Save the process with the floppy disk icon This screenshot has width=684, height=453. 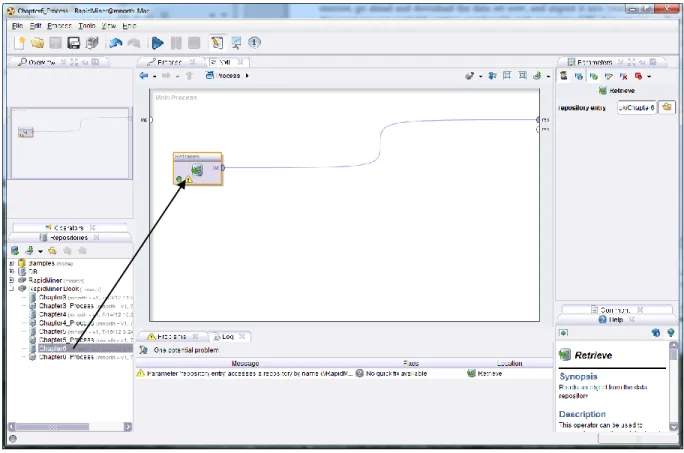73,43
